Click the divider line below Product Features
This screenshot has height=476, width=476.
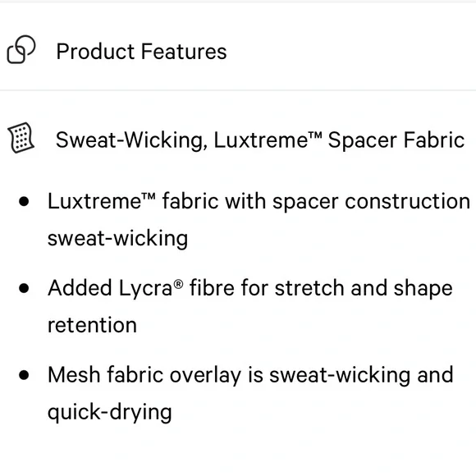(238, 90)
